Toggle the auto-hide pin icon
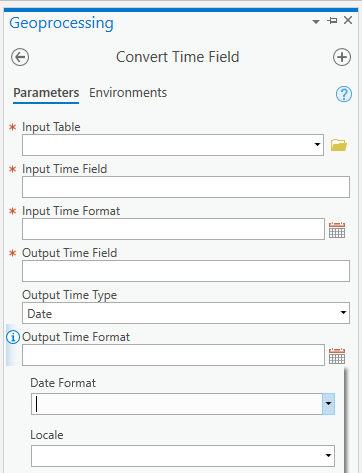 [x=332, y=21]
